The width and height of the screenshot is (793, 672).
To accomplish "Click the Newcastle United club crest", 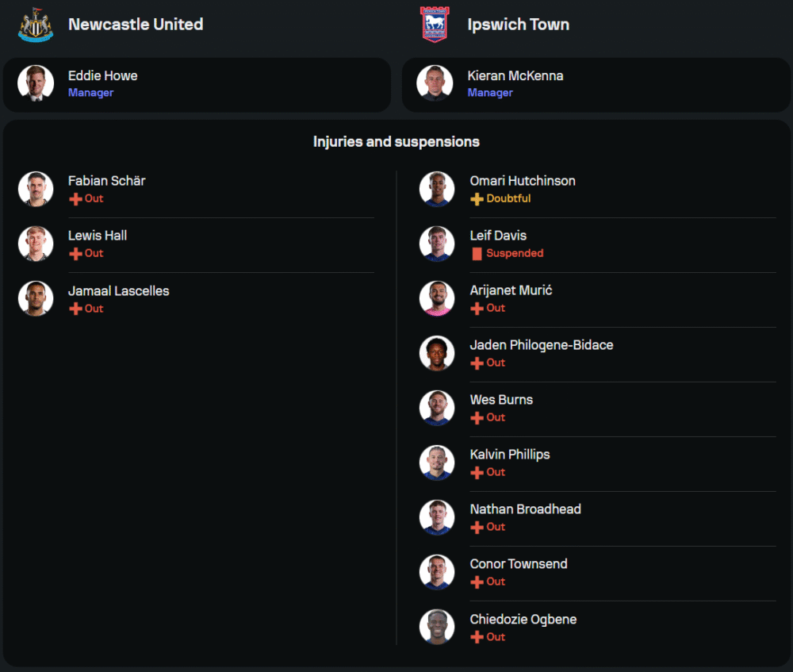I will 36,25.
